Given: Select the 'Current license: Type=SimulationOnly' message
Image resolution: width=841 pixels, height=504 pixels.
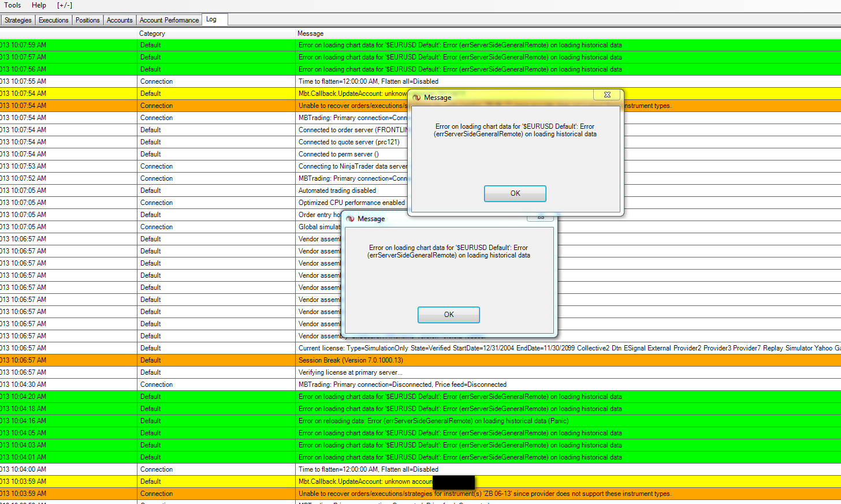Looking at the screenshot, I should click(570, 348).
